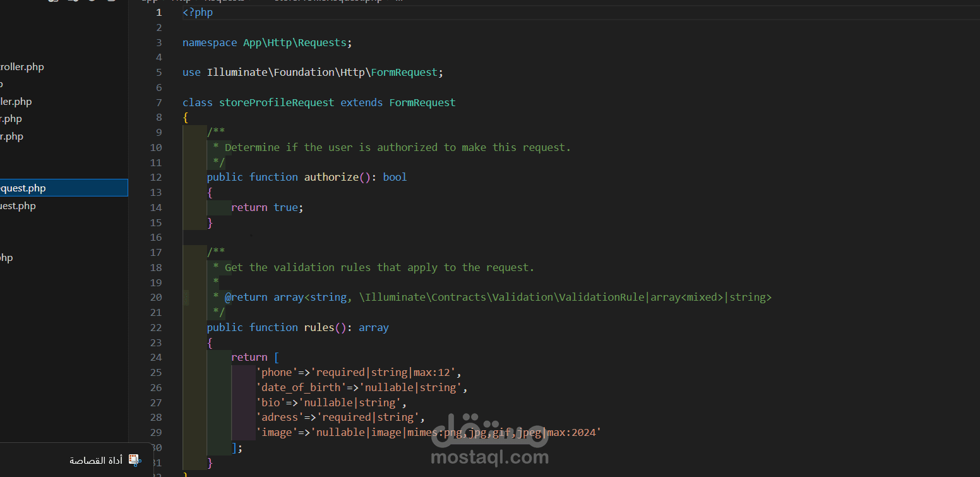Click the rules function name

[x=320, y=328]
